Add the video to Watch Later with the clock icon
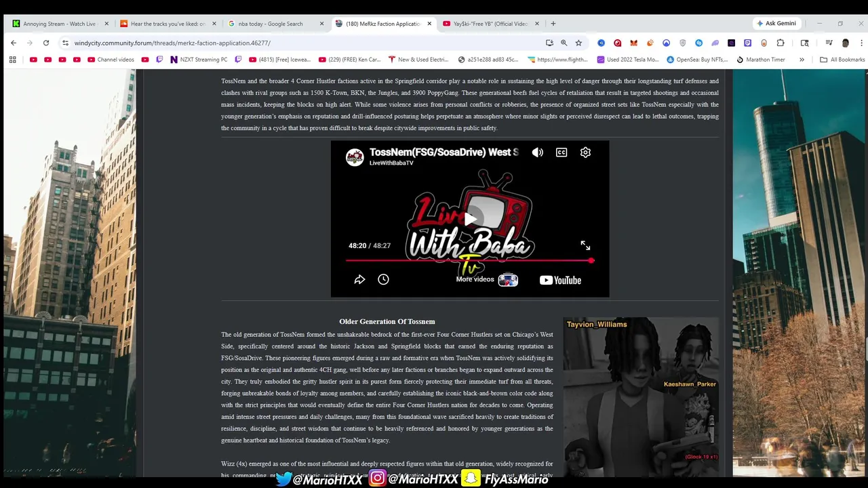This screenshot has height=488, width=868. (x=383, y=279)
